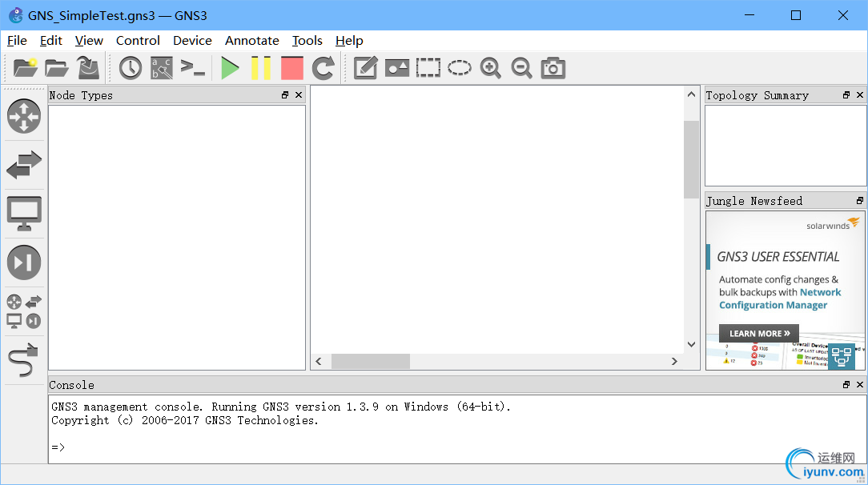Viewport: 868px width, 485px height.
Task: Float the Node Types panel
Action: click(285, 95)
